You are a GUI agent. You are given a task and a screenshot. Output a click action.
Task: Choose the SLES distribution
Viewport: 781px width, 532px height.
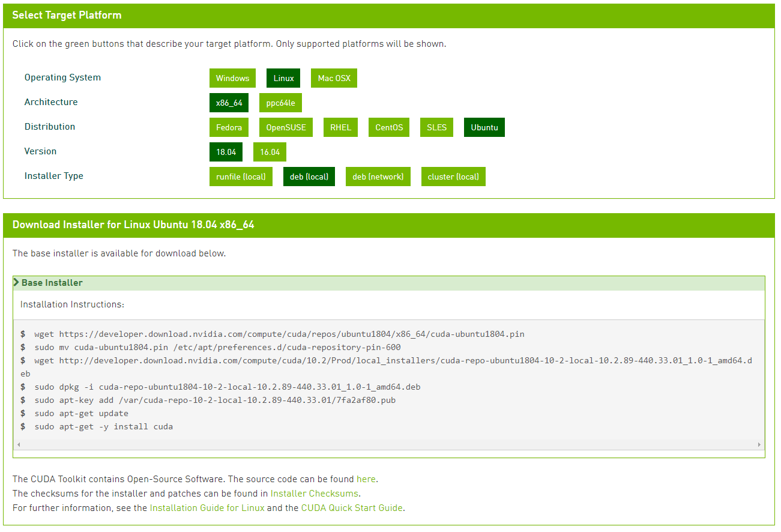pos(436,127)
